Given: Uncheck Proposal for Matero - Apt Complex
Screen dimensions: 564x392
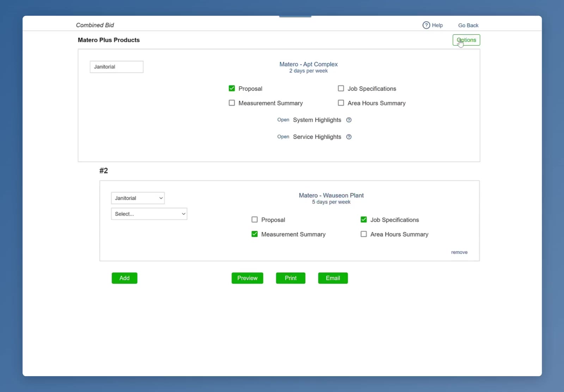Looking at the screenshot, I should (232, 88).
